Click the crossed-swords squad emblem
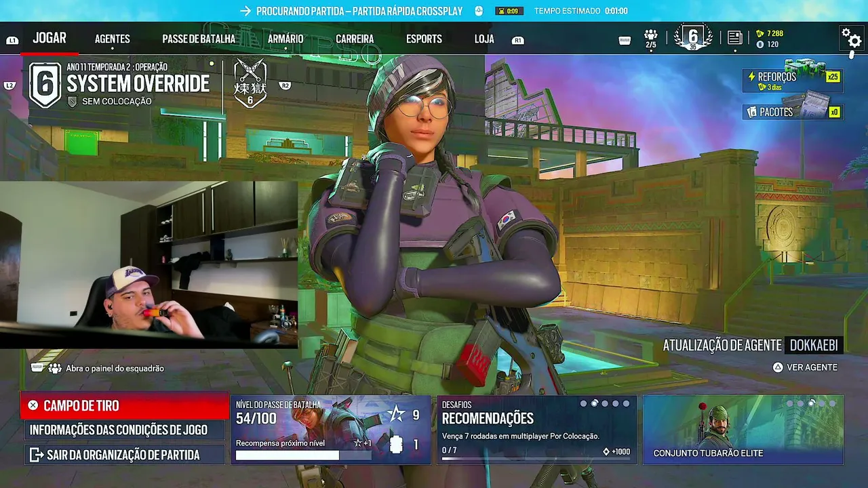The height and width of the screenshot is (488, 868). (x=250, y=84)
